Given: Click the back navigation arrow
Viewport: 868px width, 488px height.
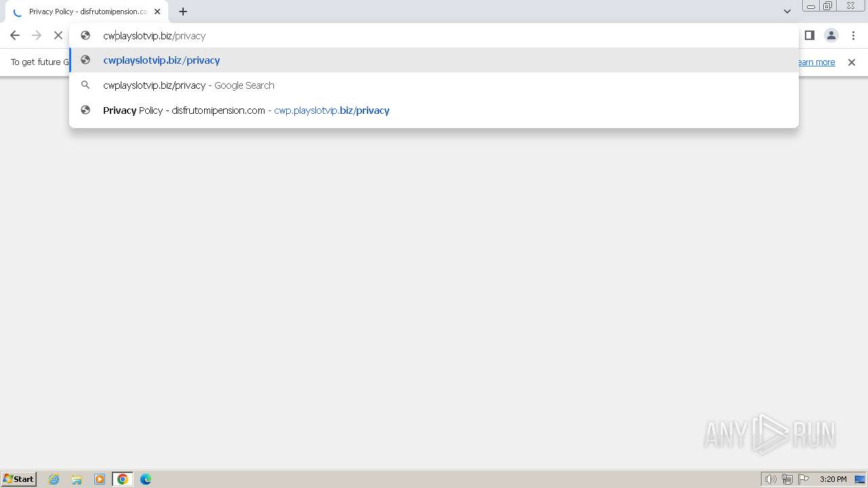Looking at the screenshot, I should pos(15,35).
